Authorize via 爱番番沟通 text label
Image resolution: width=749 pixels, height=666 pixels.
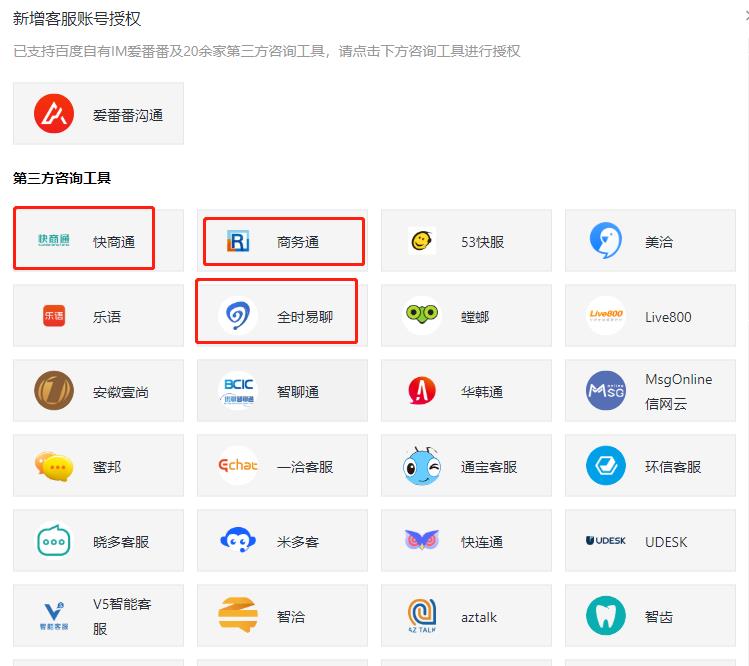point(128,115)
